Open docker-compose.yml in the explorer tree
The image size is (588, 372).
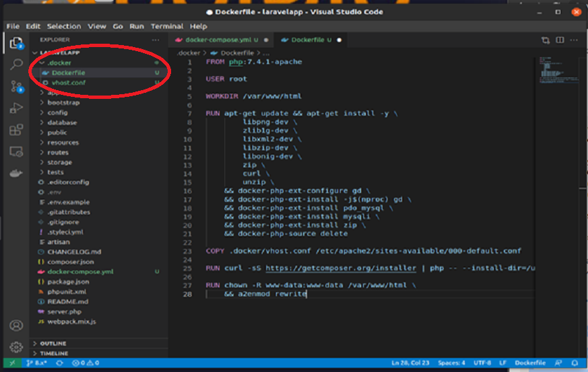tap(80, 272)
